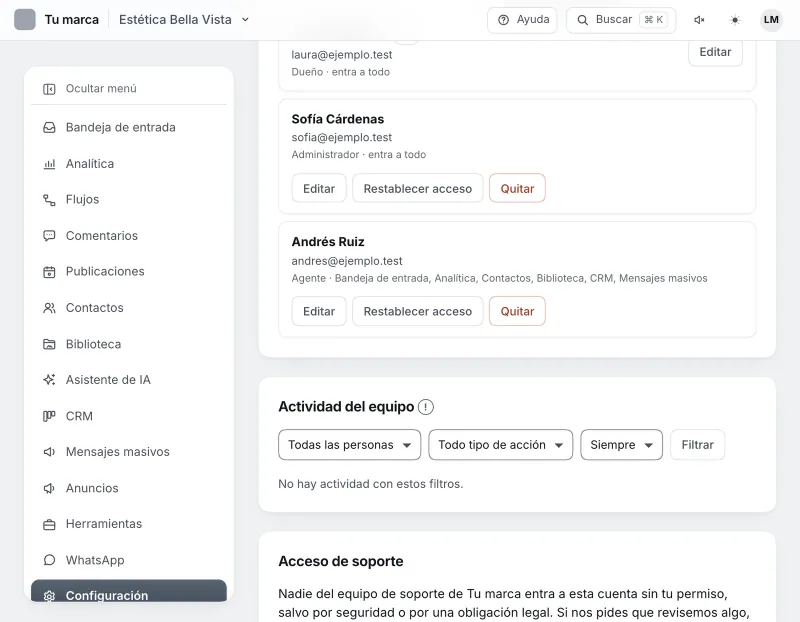Edit Sofía Cárdenas member

tap(319, 188)
